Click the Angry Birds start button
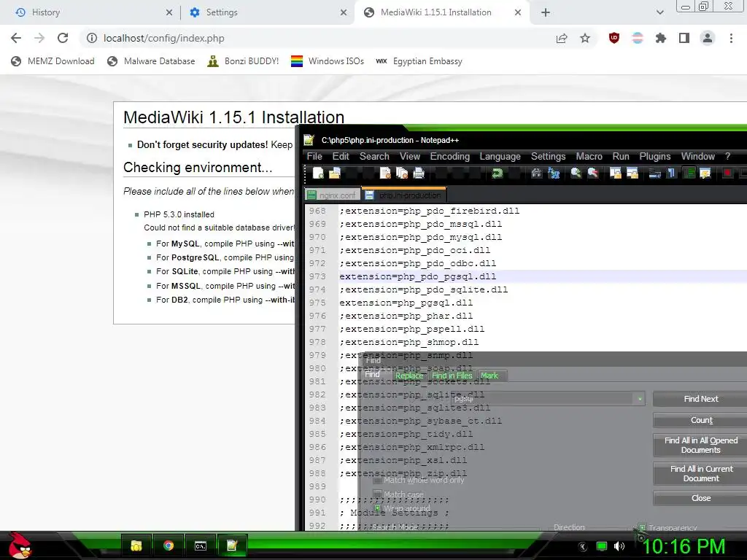747x560 pixels. pos(20,545)
